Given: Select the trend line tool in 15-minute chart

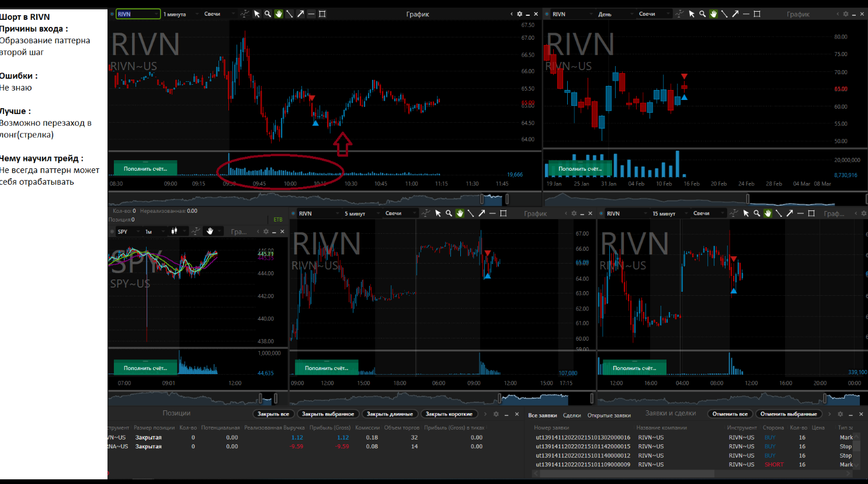Looking at the screenshot, I should tap(779, 213).
